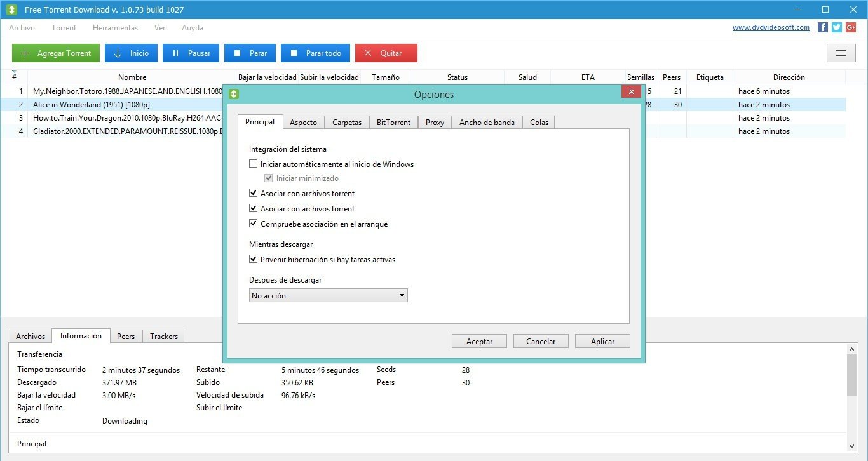868x461 pixels.
Task: Pause the torrent with Pausar
Action: coord(191,53)
